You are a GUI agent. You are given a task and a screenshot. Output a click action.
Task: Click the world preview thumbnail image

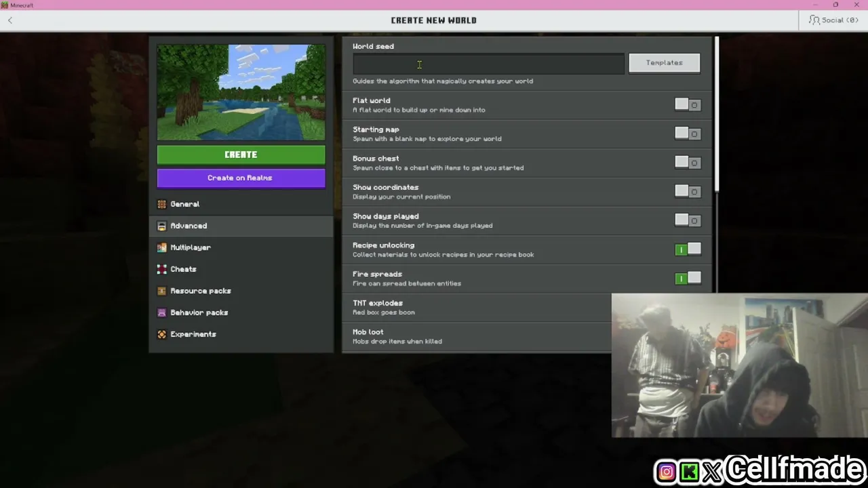241,92
